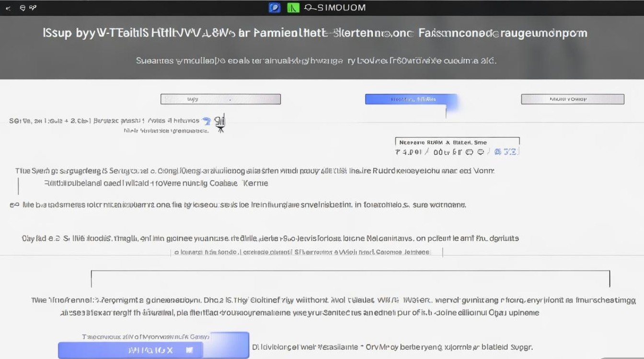Click the large heading text in gray banner
Screen dimensions: 644x359
tap(315, 33)
